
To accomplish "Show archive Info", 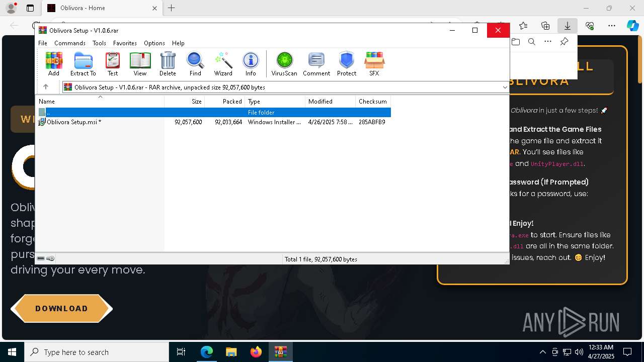I will coord(251,64).
